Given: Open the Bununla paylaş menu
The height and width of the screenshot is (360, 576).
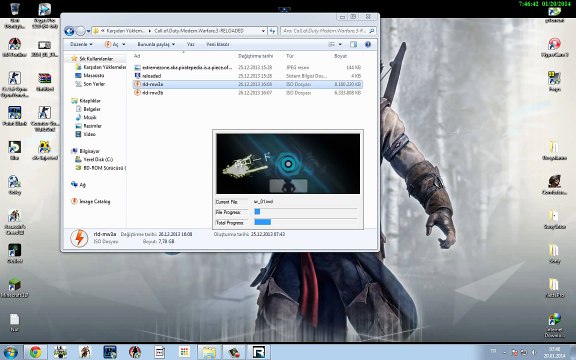Looking at the screenshot, I should (x=156, y=44).
